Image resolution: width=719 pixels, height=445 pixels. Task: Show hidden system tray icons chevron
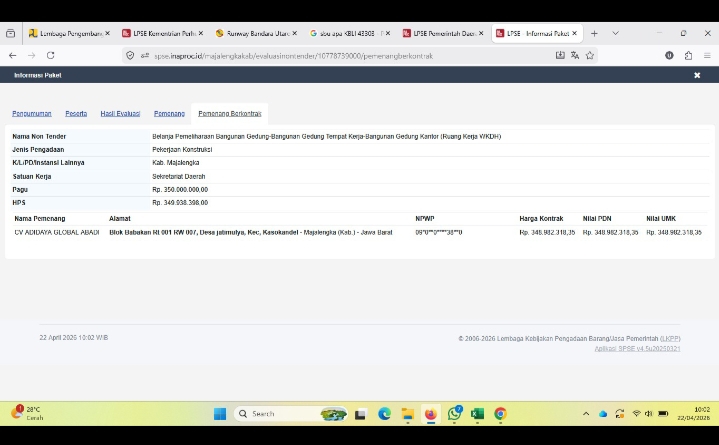[586, 414]
